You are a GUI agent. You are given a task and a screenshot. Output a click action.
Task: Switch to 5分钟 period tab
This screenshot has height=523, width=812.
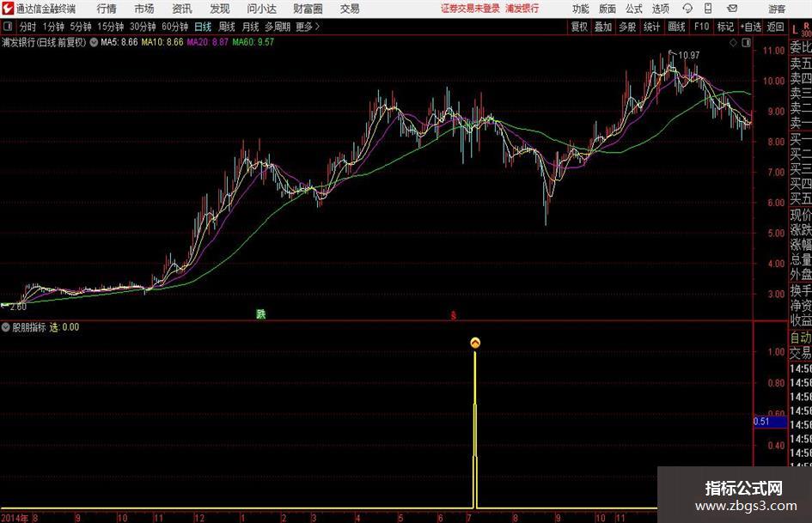[81, 27]
